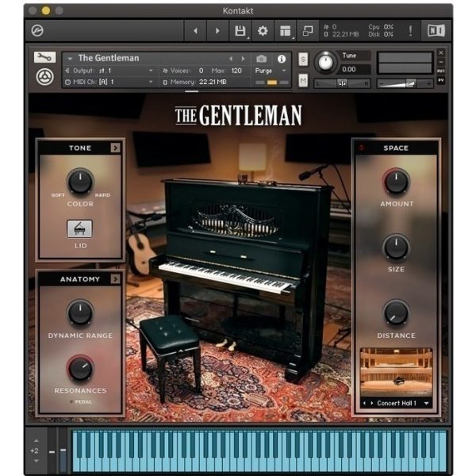Click the DYNAMIC RANGE knob
Image resolution: width=476 pixels, height=476 pixels.
pyautogui.click(x=80, y=313)
